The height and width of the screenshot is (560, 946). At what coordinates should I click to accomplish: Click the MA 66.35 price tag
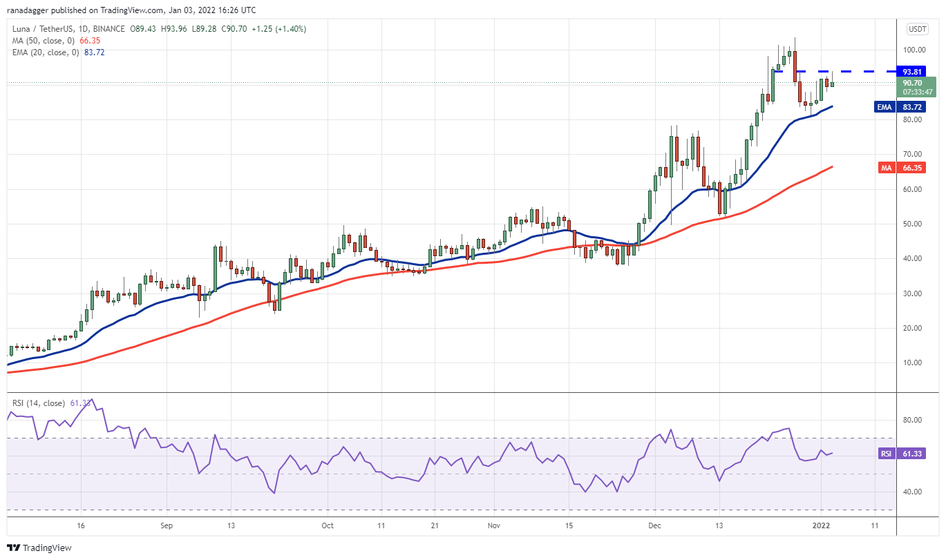(x=902, y=168)
